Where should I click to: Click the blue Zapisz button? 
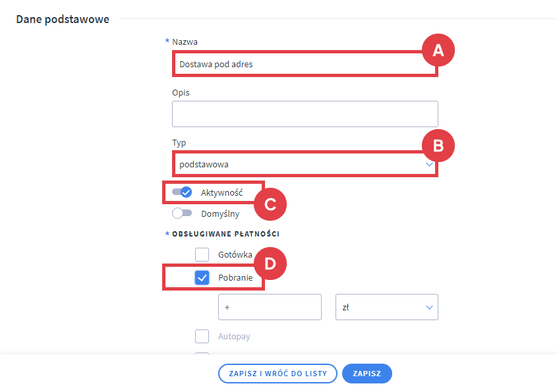click(x=366, y=374)
